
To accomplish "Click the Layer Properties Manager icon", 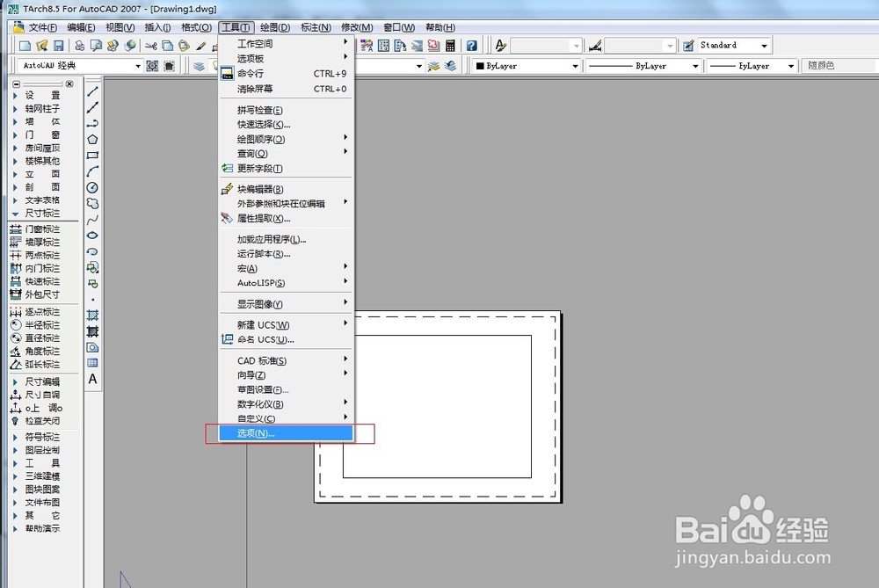I will (199, 66).
